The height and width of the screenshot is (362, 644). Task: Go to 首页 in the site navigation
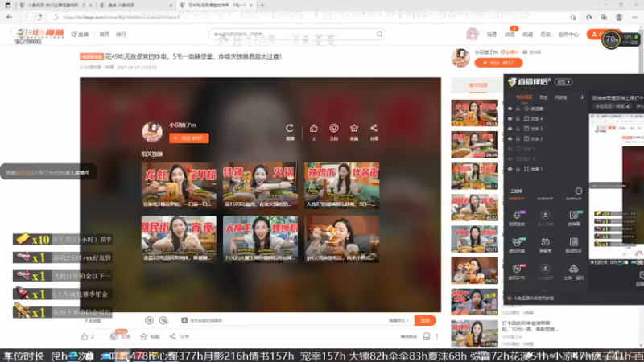click(105, 35)
